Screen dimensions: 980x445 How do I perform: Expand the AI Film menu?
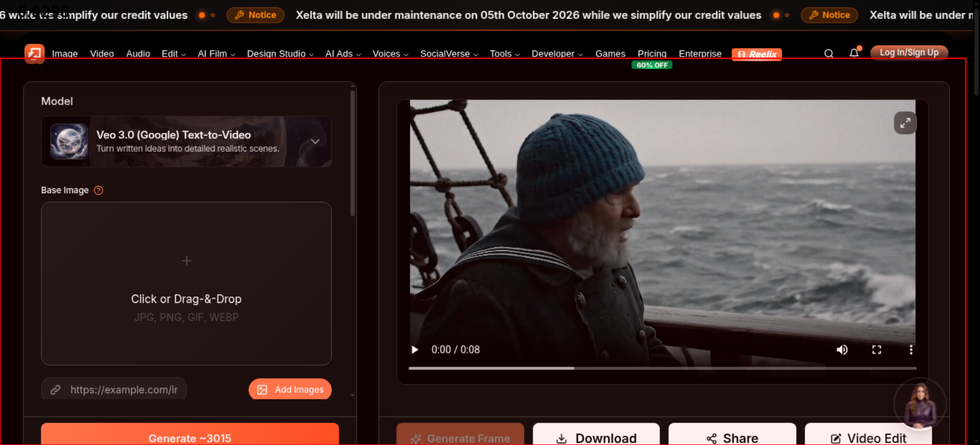pyautogui.click(x=217, y=54)
